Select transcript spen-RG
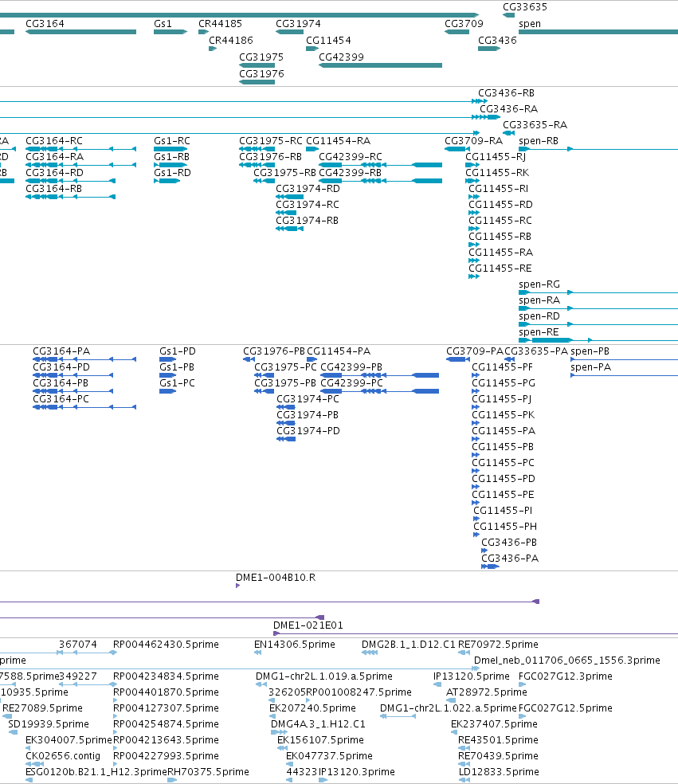678x784 pixels. click(539, 284)
